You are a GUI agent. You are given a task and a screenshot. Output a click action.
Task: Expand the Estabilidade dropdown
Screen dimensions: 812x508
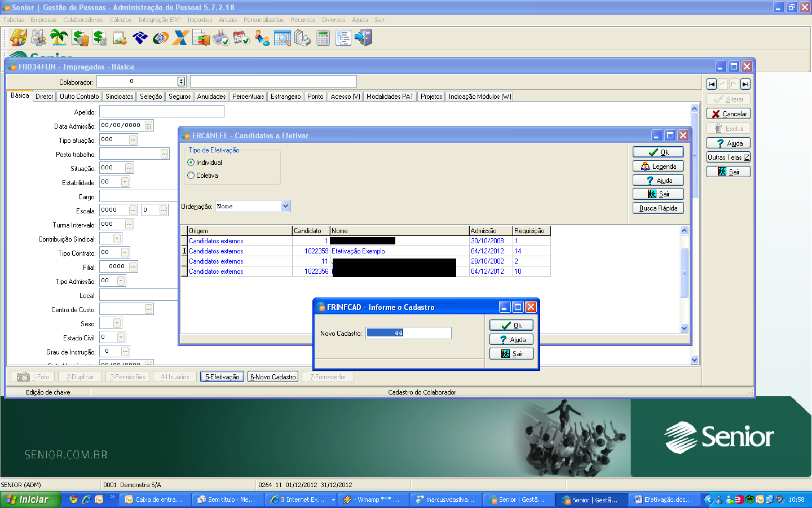tap(125, 182)
